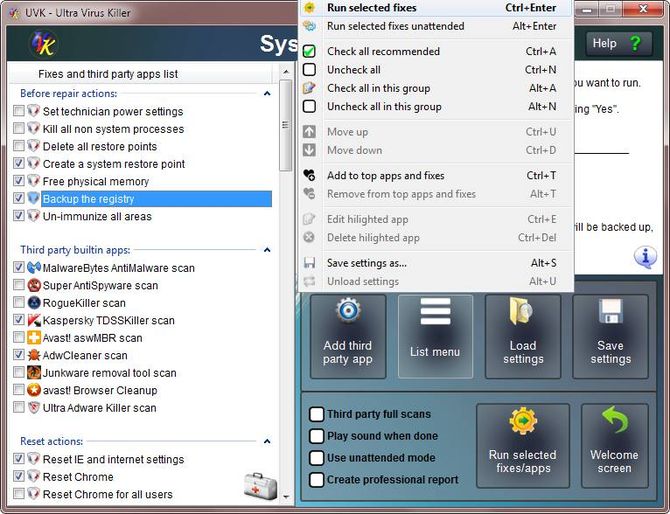The image size is (670, 514).
Task: Click pencil icon for Check all in this group
Action: 309,88
